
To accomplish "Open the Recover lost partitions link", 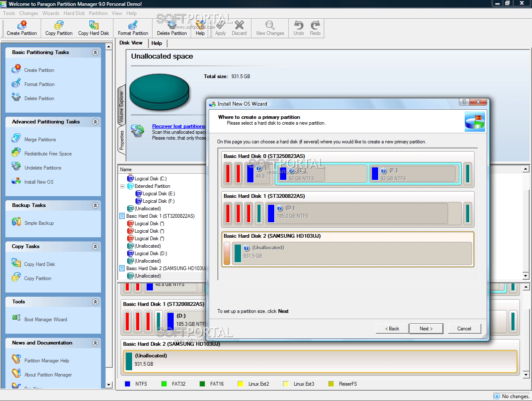I will pos(179,126).
